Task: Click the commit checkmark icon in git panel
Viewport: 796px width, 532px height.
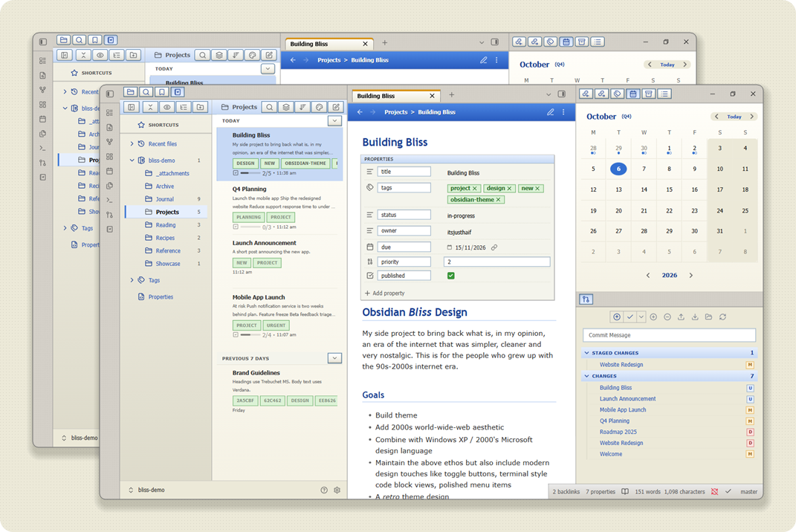Action: coord(630,317)
